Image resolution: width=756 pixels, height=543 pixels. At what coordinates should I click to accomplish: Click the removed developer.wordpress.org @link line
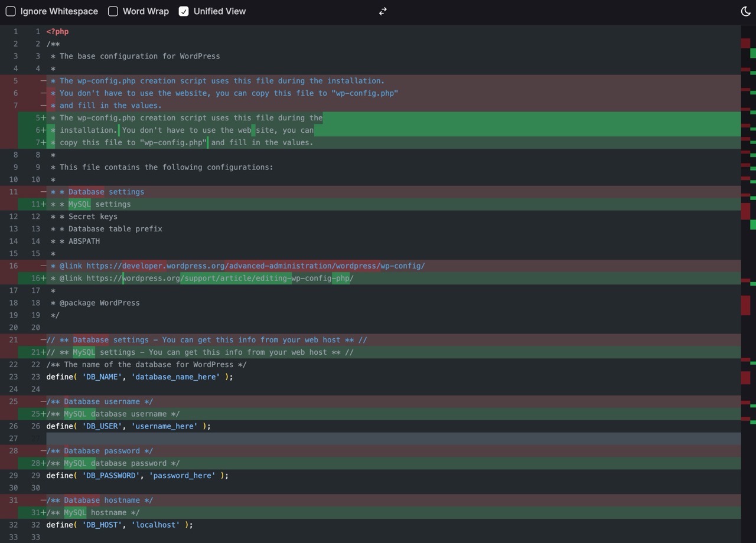pyautogui.click(x=370, y=266)
